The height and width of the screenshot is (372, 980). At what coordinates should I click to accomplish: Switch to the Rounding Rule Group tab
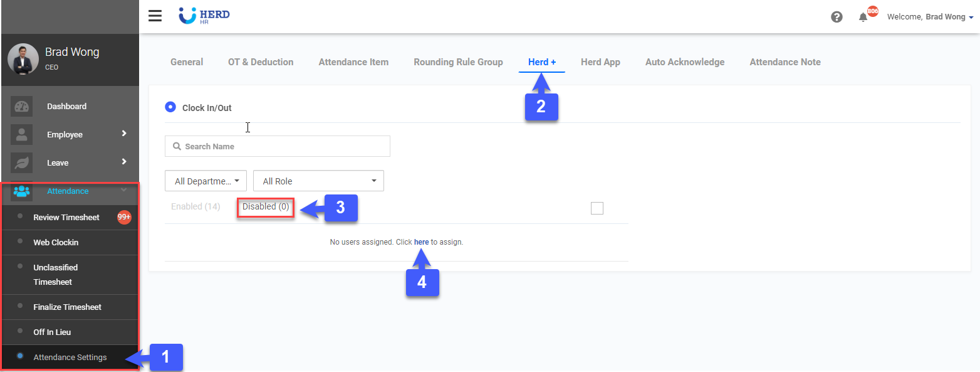click(x=458, y=62)
